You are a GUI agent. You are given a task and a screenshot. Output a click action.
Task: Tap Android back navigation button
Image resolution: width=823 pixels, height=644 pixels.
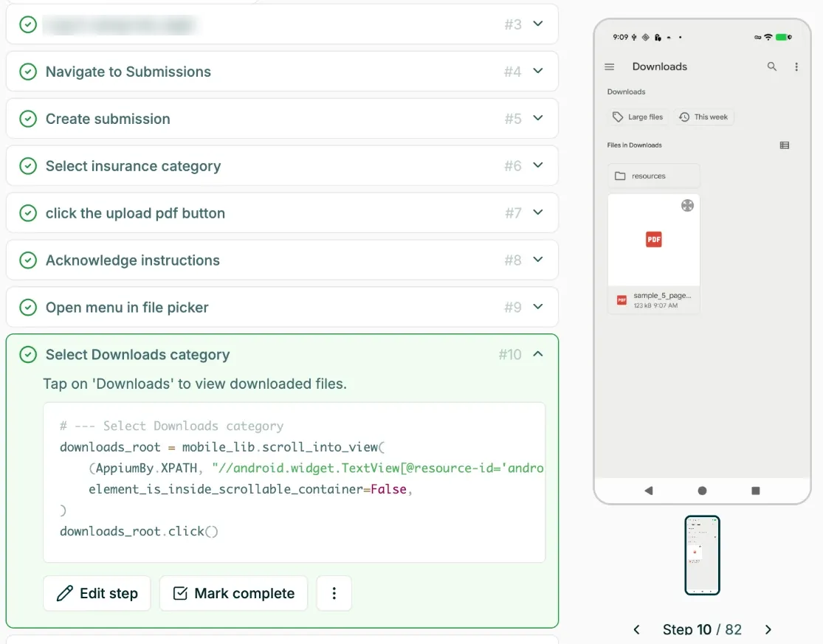pyautogui.click(x=649, y=491)
